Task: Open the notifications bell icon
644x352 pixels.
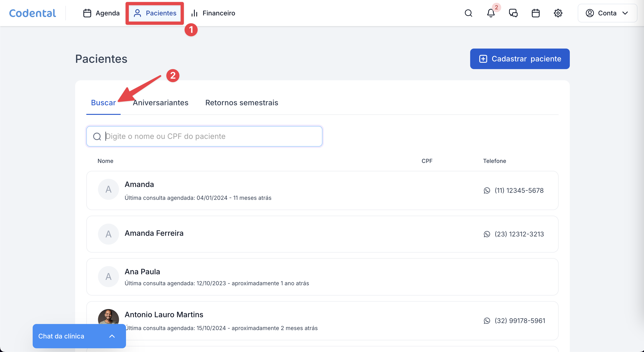Action: coord(491,13)
